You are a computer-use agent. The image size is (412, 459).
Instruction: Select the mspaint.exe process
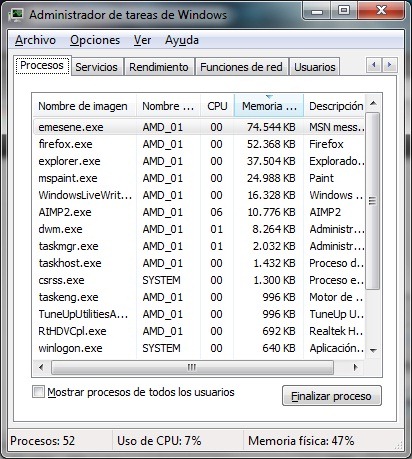click(199, 178)
